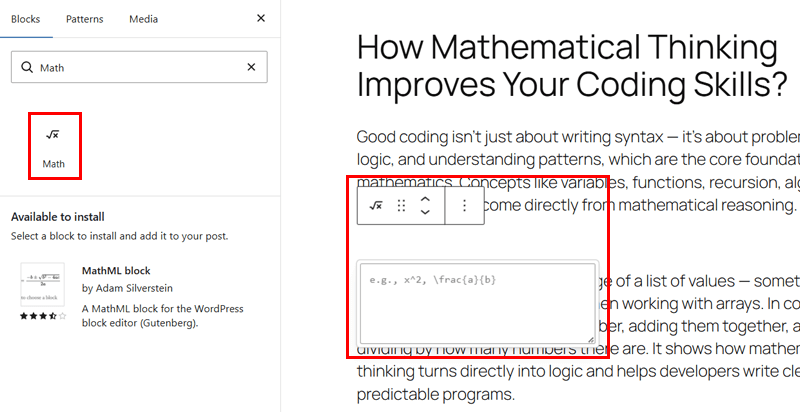Click the MathML block star rating
The image size is (800, 412).
42,316
